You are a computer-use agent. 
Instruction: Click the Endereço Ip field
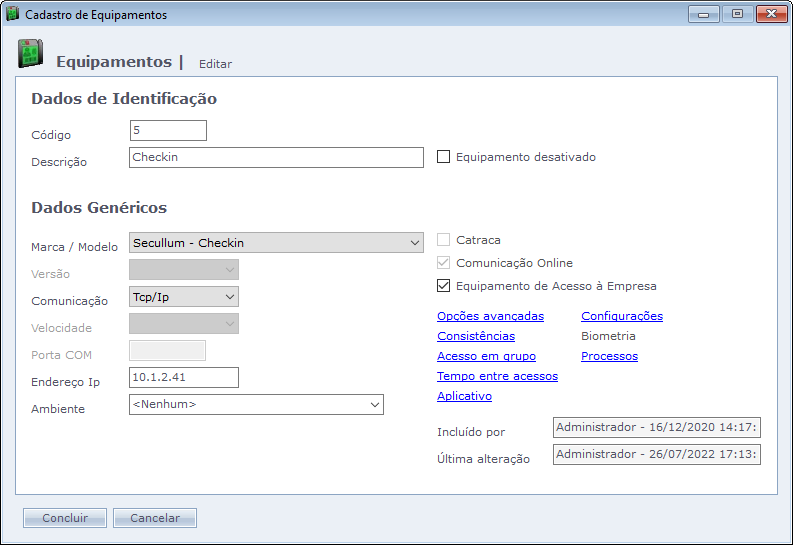coord(184,377)
